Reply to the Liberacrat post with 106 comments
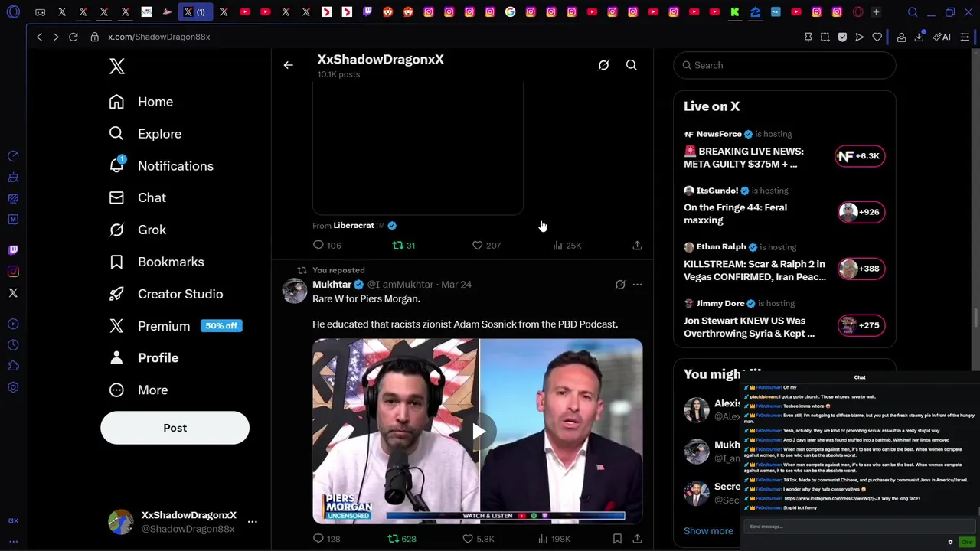 [327, 246]
